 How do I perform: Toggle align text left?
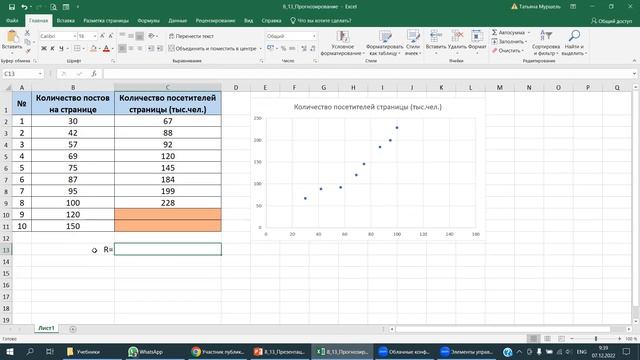(122, 49)
